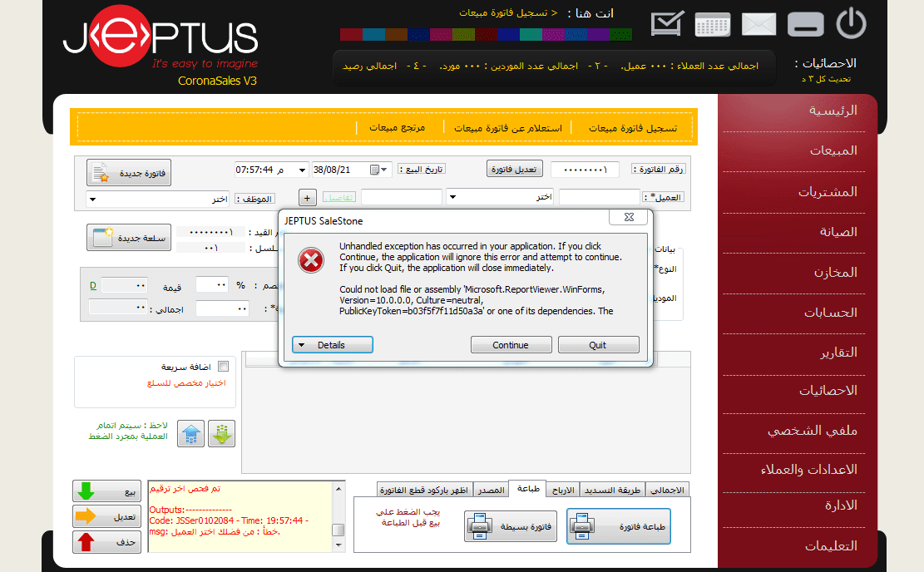This screenshot has width=924, height=572.
Task: Click the output log scrollbar up arrow
Action: 338,488
